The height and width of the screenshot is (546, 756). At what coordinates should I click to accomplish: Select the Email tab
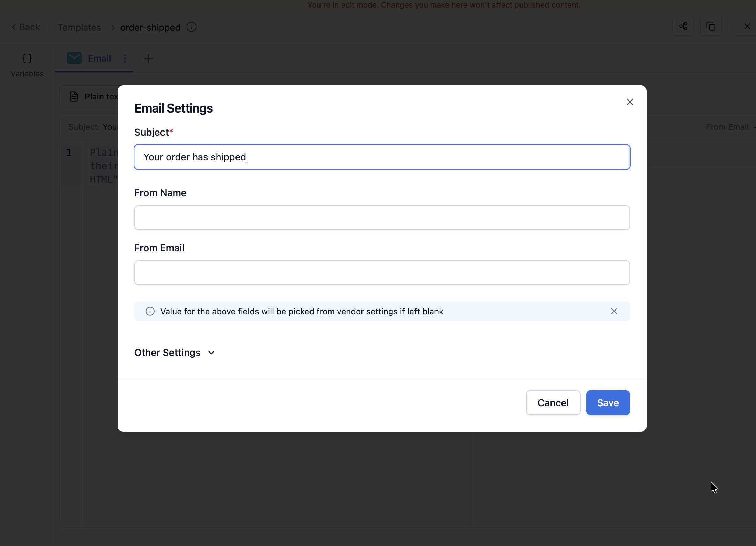(94, 59)
